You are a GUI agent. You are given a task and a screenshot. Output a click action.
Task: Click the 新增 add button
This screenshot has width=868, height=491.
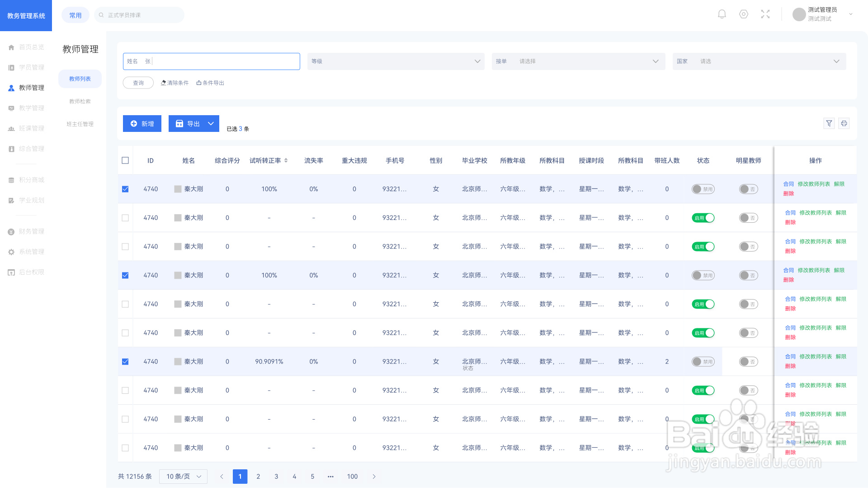click(142, 124)
